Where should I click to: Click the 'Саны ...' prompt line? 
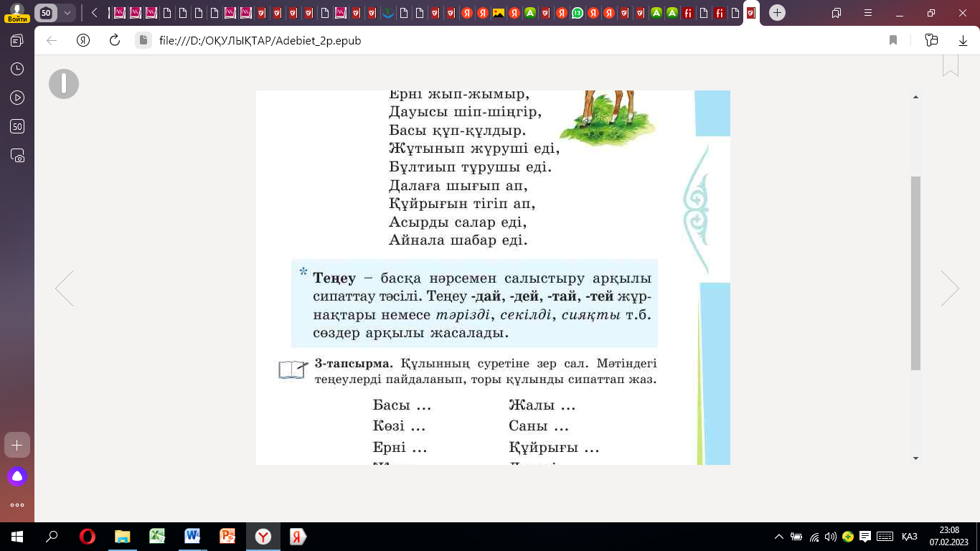click(x=539, y=427)
